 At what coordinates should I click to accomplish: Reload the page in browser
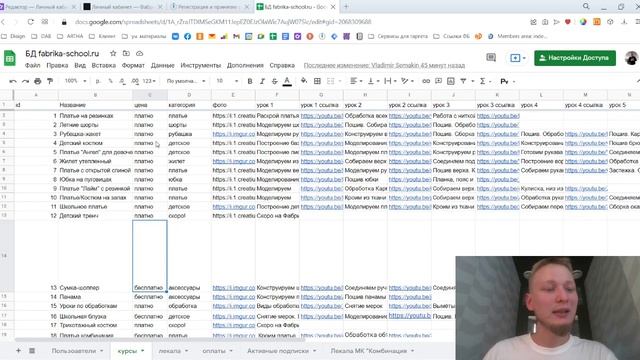click(31, 22)
